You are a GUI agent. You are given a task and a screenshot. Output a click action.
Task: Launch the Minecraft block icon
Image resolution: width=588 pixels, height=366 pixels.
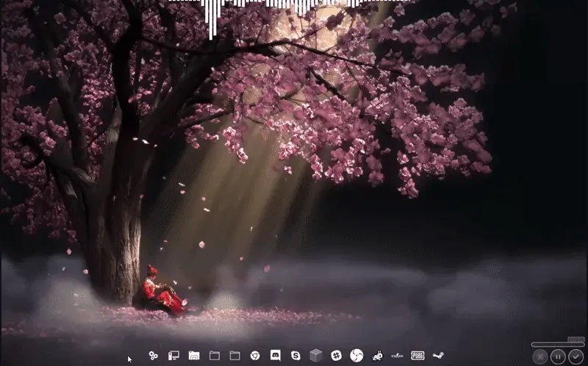316,356
